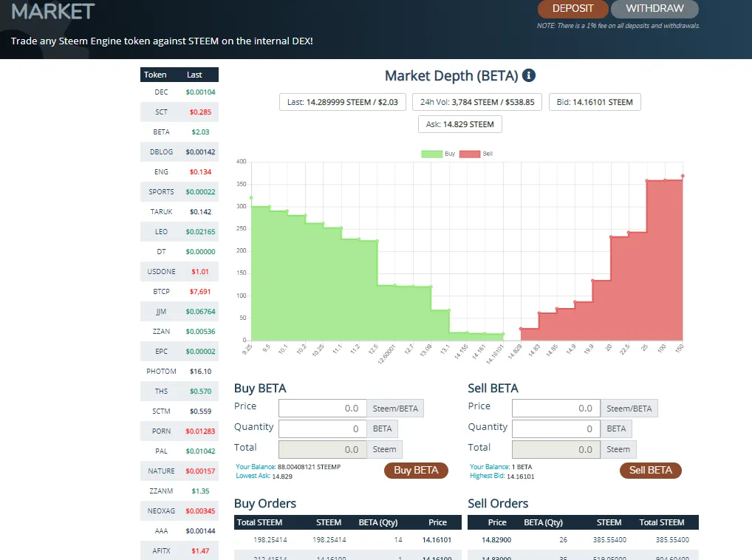This screenshot has height=560, width=752.
Task: Select the USDONE token row
Action: point(180,271)
